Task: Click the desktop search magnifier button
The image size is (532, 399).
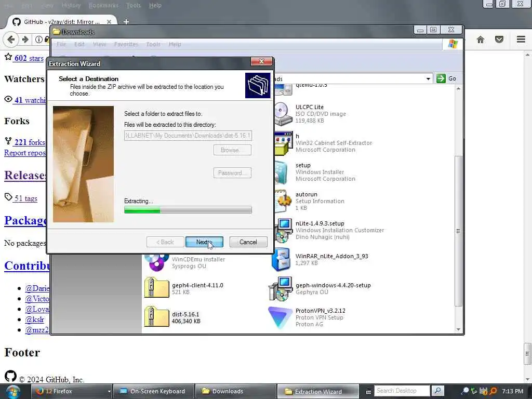Action: click(437, 391)
